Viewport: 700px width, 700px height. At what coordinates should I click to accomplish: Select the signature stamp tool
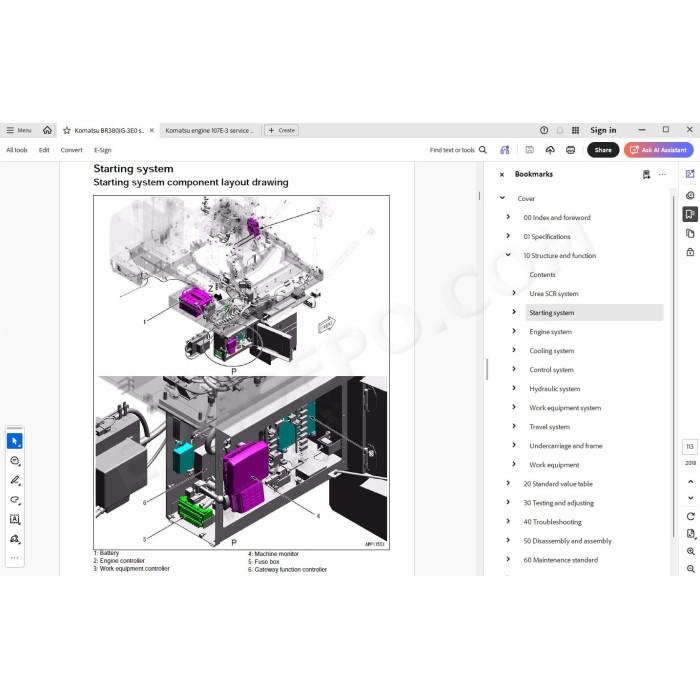15,539
